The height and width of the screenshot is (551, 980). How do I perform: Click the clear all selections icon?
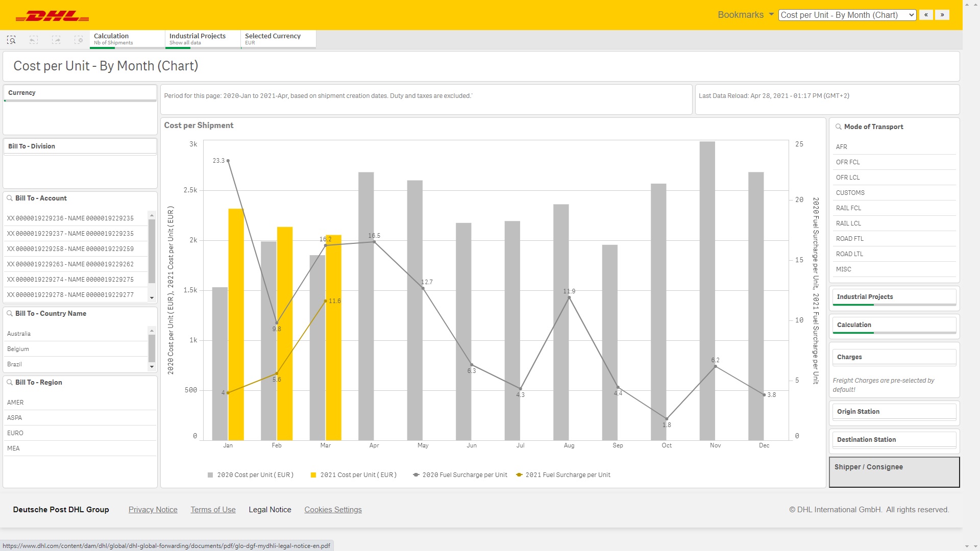tap(79, 40)
